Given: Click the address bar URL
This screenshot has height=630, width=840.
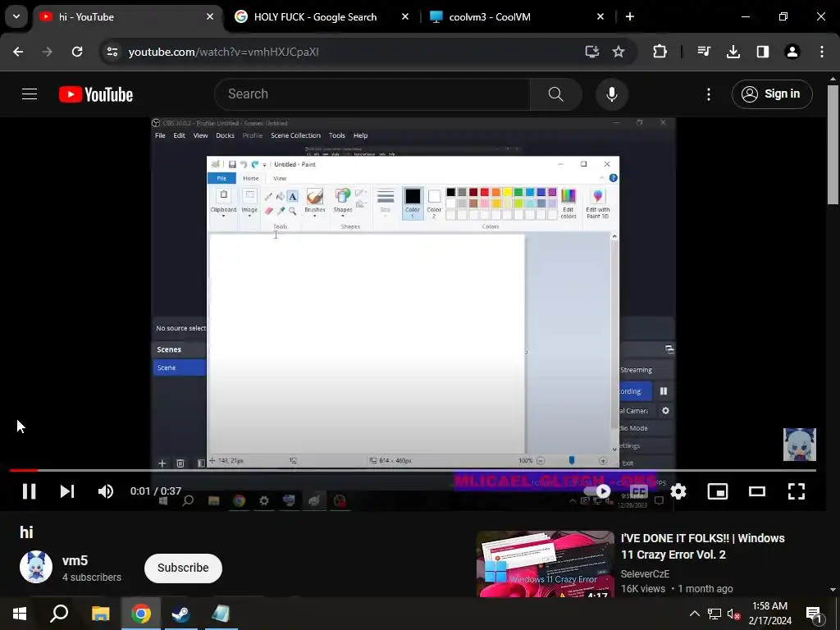Looking at the screenshot, I should tap(223, 52).
